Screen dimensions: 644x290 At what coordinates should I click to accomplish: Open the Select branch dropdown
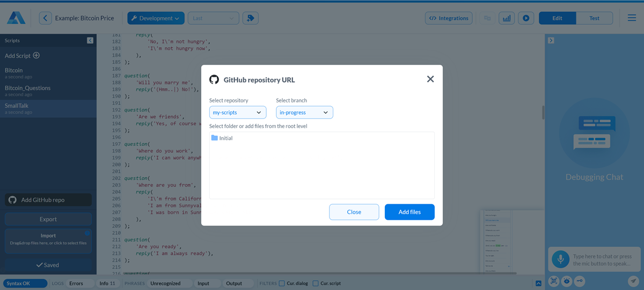click(304, 113)
